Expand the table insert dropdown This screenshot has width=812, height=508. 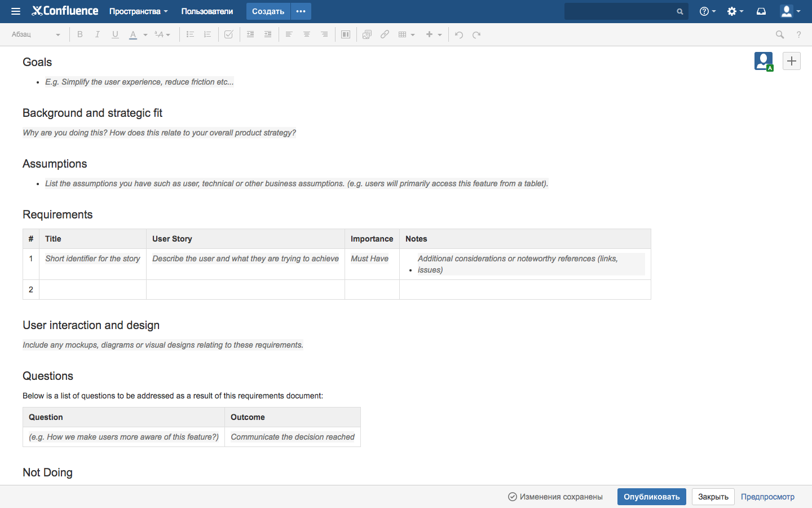coord(407,34)
